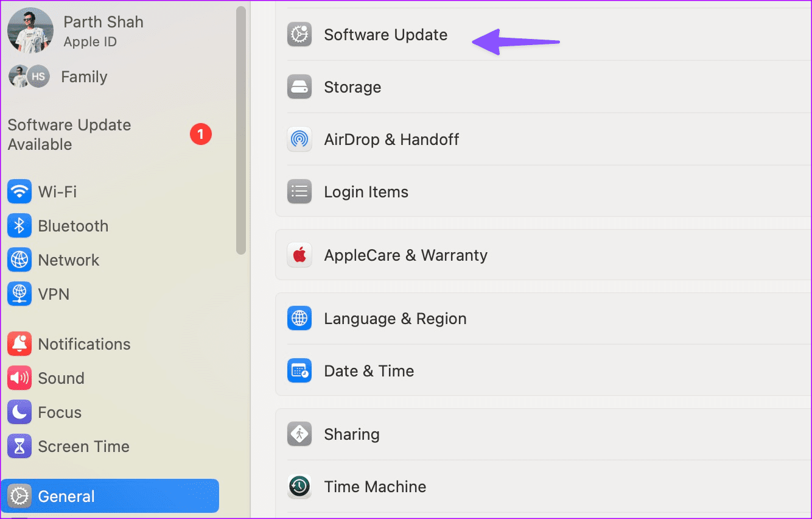The width and height of the screenshot is (812, 519).
Task: Select General in the sidebar
Action: 67,496
